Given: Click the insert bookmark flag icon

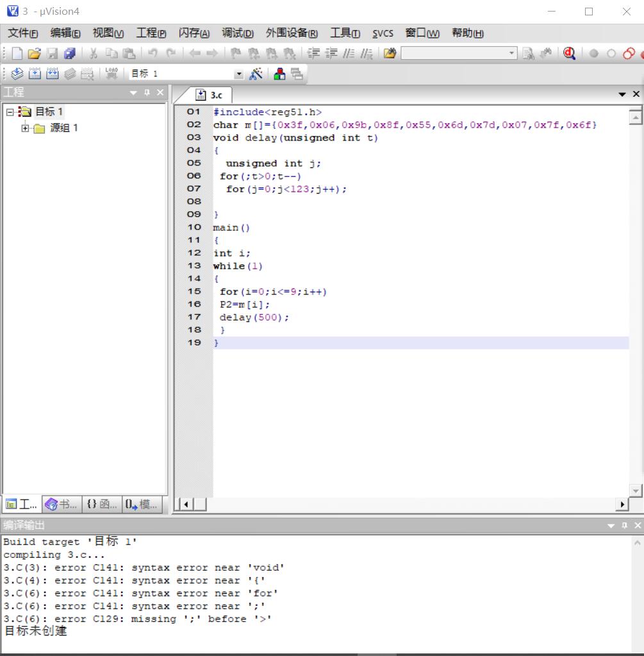Looking at the screenshot, I should (236, 54).
